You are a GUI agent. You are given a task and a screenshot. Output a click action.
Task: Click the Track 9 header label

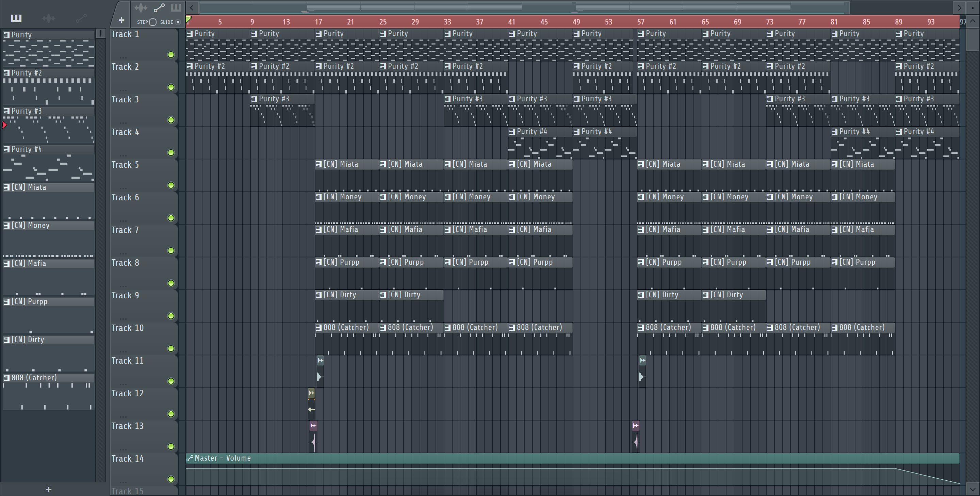coord(125,295)
